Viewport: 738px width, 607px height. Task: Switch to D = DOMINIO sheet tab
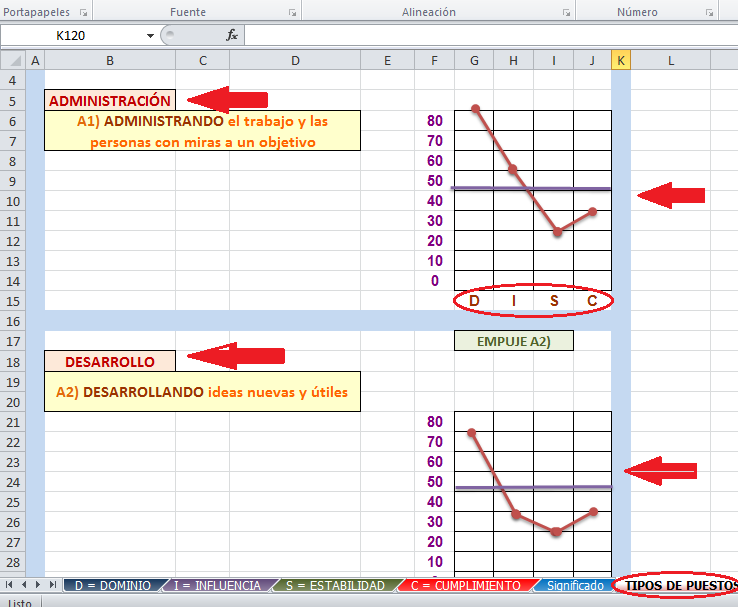tap(112, 585)
